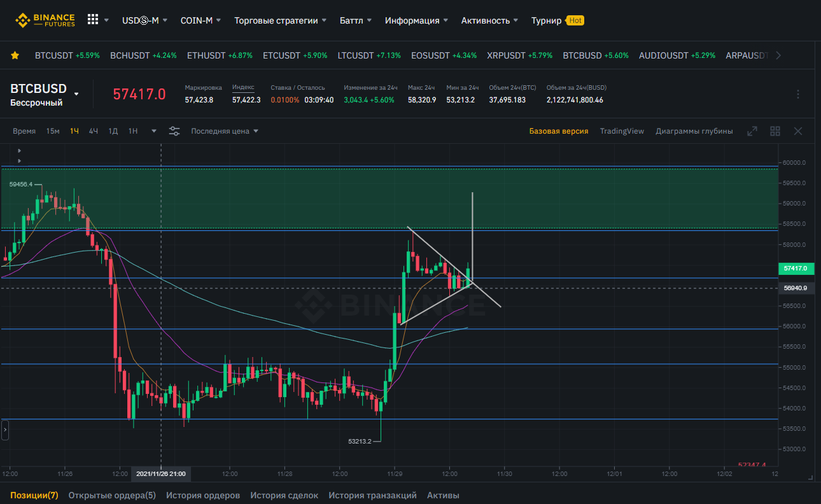Viewport: 821px width, 504px height.
Task: Expand Торговые стратегии menu
Action: [x=280, y=20]
